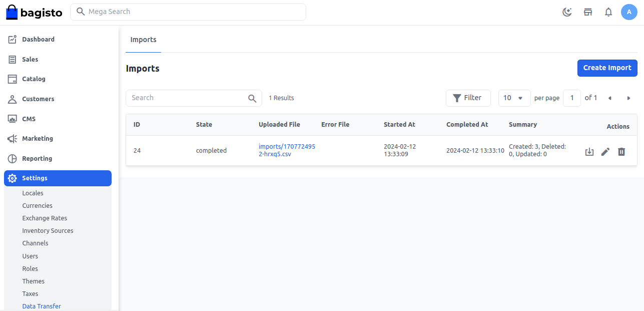
Task: Edit import 24 with the pencil icon
Action: (605, 151)
